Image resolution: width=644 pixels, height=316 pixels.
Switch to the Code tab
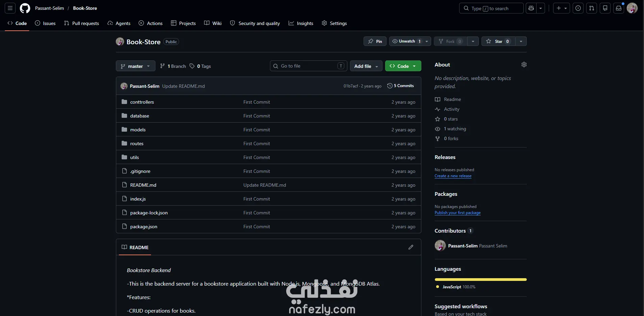[x=17, y=23]
